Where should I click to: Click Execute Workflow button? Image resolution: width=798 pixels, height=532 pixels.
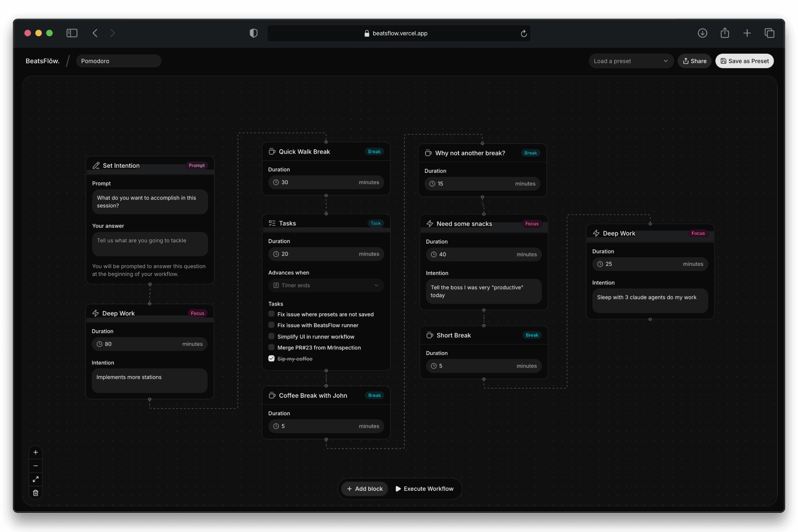pyautogui.click(x=424, y=489)
